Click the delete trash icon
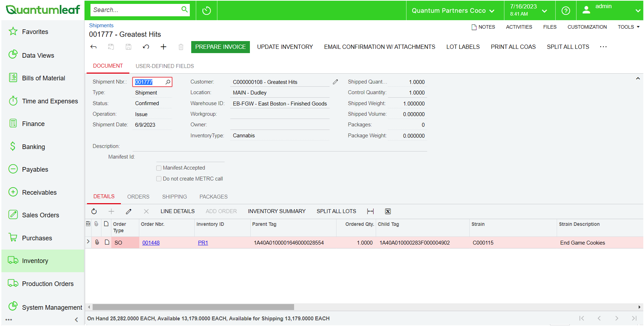 (x=181, y=47)
